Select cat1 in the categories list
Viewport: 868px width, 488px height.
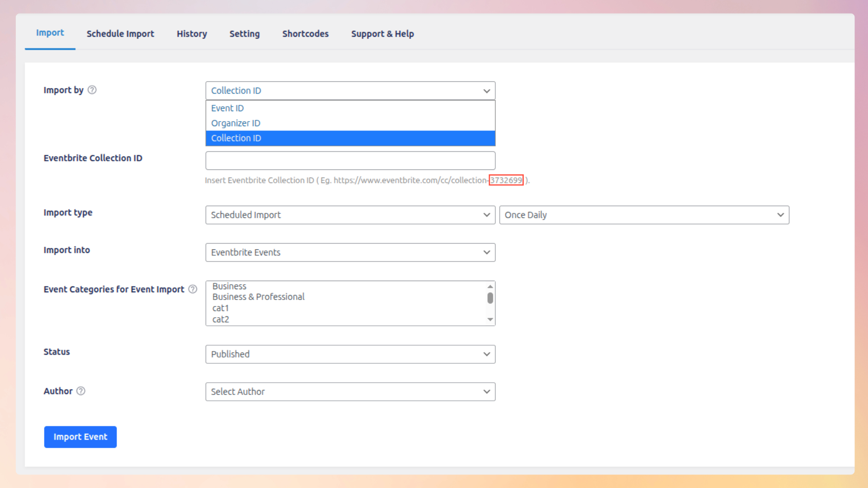tap(221, 308)
